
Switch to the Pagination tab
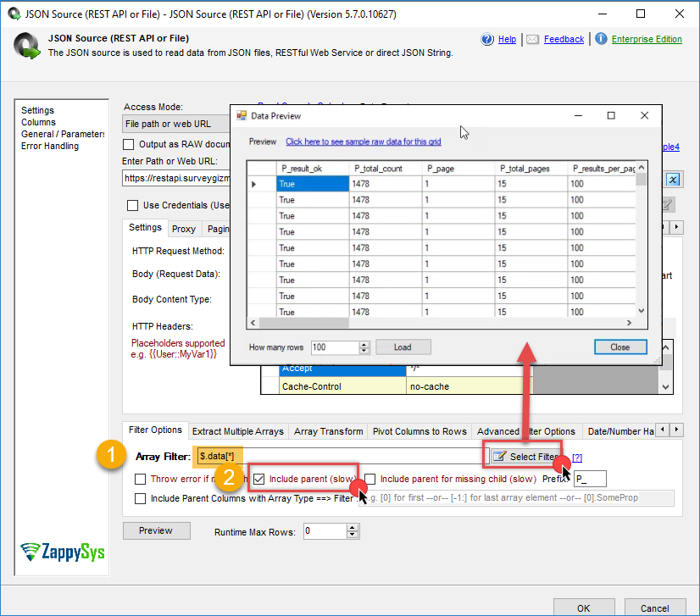tap(217, 229)
